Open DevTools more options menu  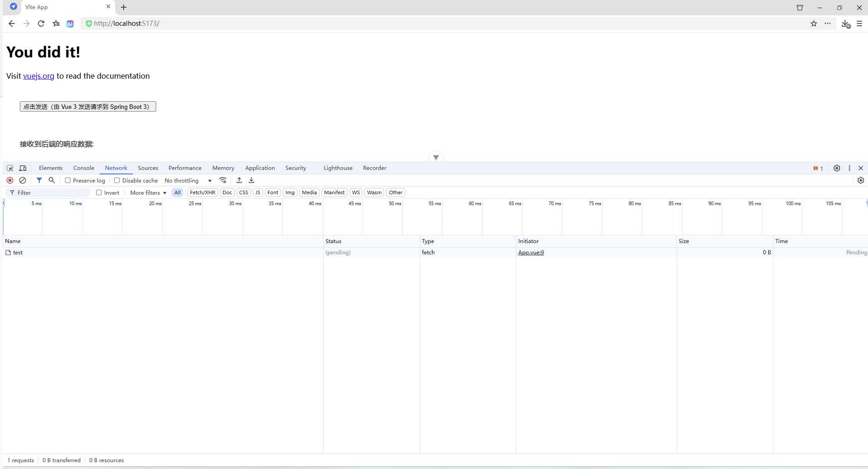[849, 168]
